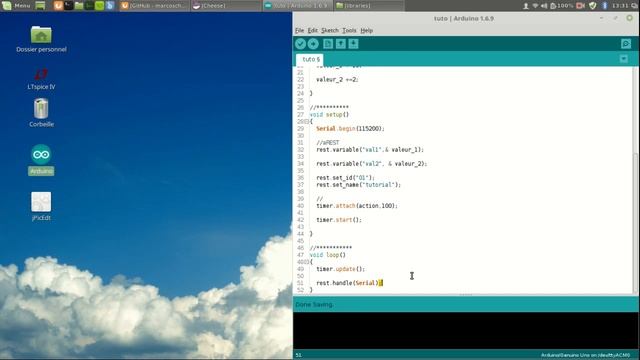The image size is (640, 360).
Task: Switch to the GitHub browser window in taskbar
Action: pyautogui.click(x=155, y=6)
